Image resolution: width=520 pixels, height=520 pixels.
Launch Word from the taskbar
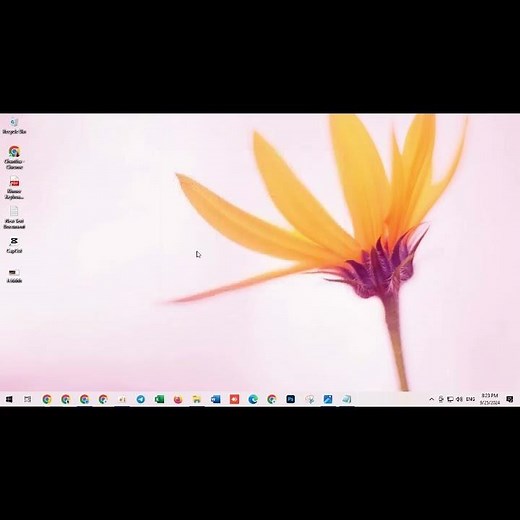pos(215,399)
